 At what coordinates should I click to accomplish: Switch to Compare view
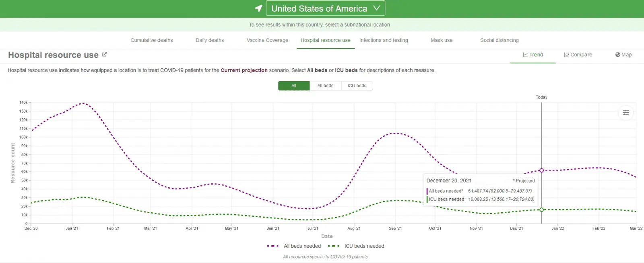[578, 55]
